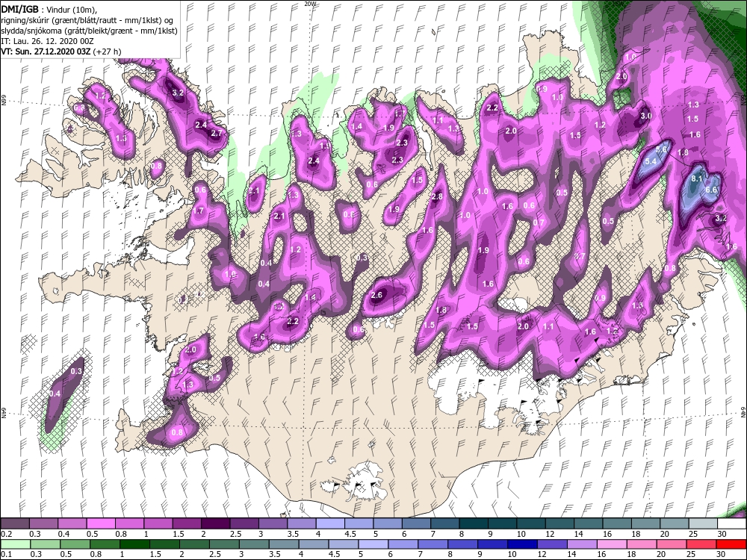Click the valid time 'VT: Sun. 27.12.2020 03Z'
Image resolution: width=747 pixels, height=560 pixels.
pyautogui.click(x=46, y=52)
